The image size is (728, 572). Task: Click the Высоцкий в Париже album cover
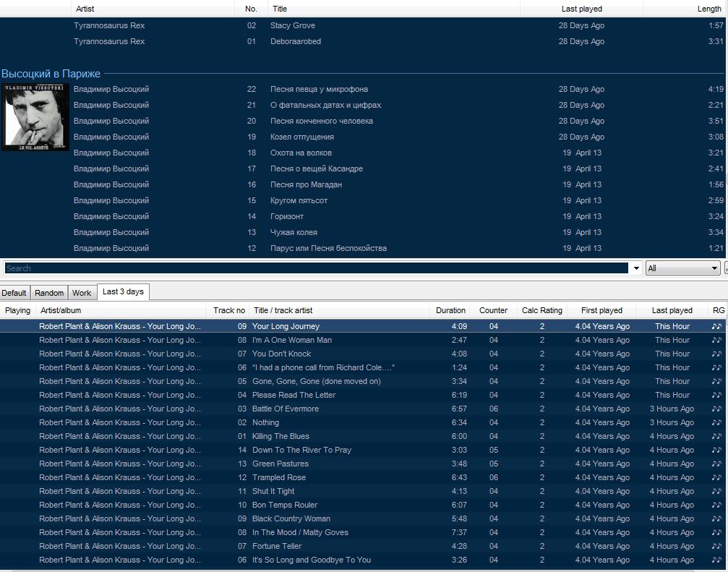(x=35, y=116)
